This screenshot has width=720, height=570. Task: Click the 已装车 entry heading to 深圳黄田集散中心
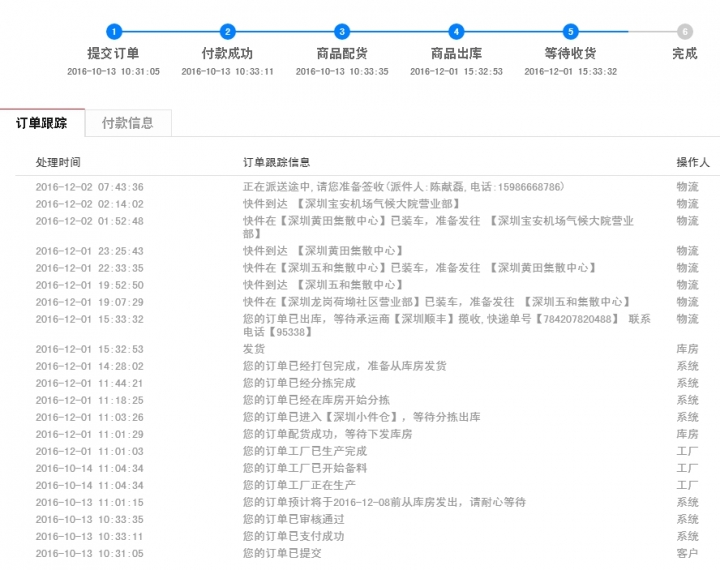click(420, 268)
